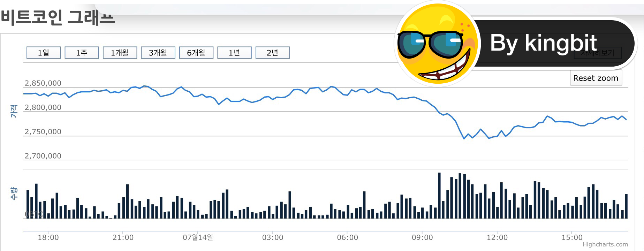
Task: Click the 03:00 time axis label
Action: 273,237
